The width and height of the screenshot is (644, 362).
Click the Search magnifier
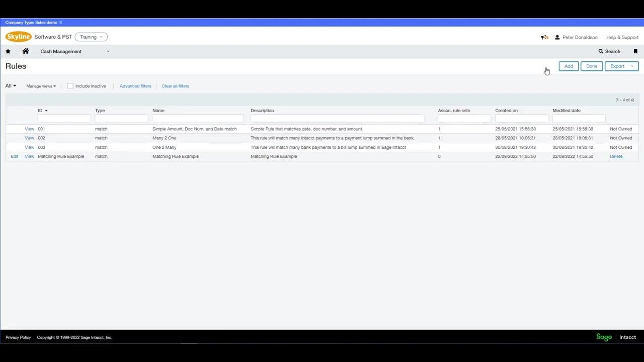pos(601,51)
